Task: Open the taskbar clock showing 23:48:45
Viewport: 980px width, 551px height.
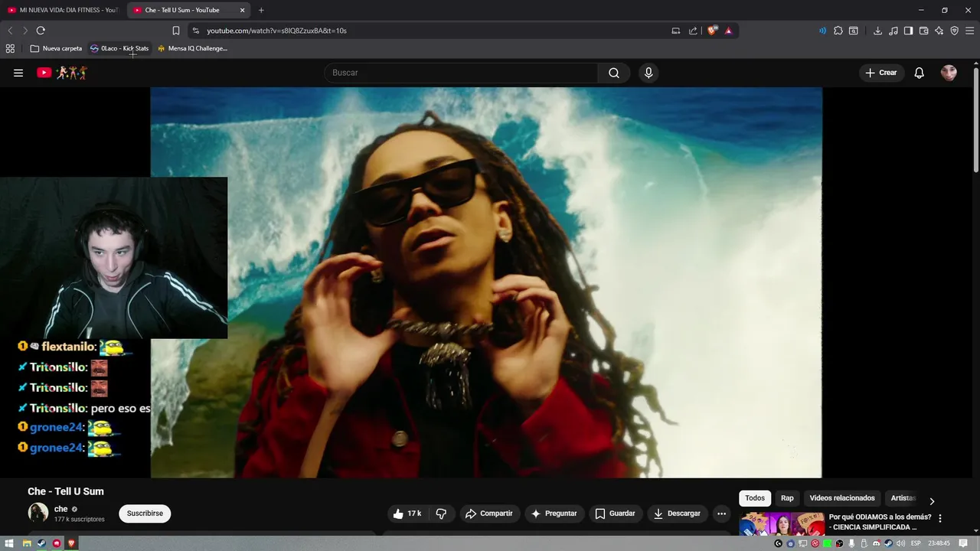Action: [x=939, y=543]
